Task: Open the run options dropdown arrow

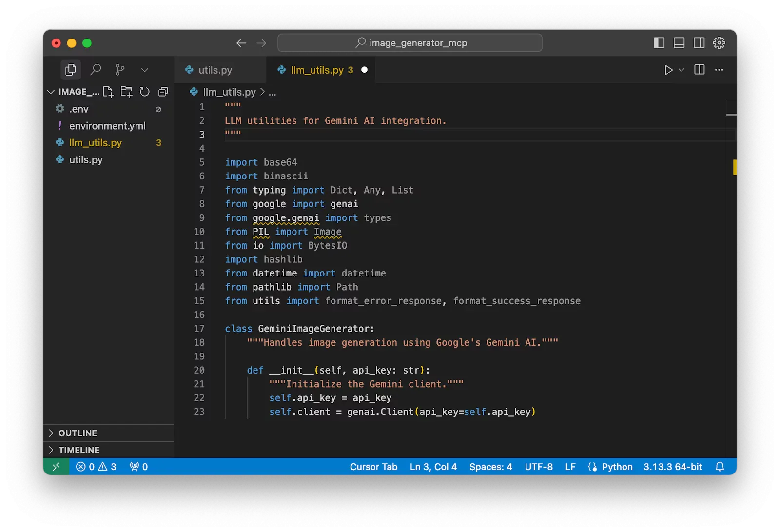Action: 682,70
